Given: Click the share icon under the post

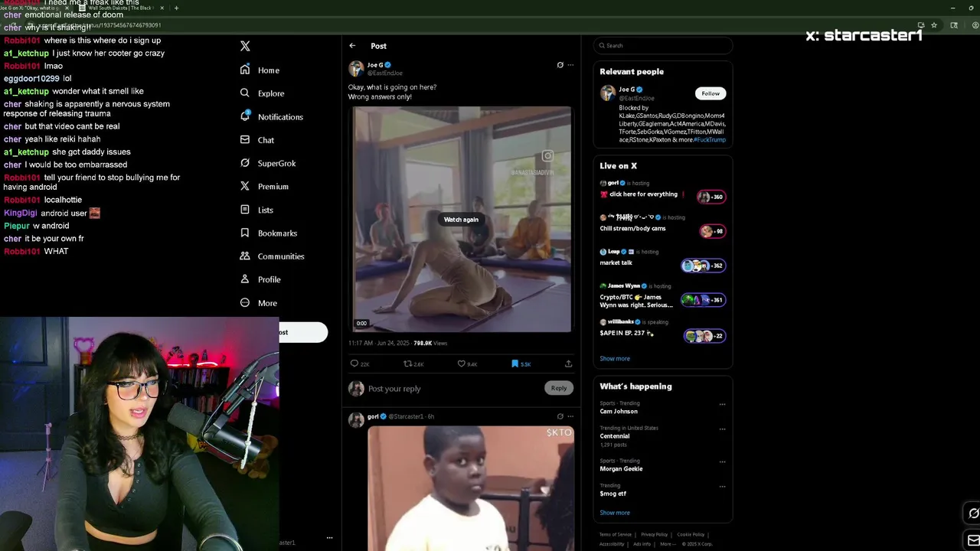Looking at the screenshot, I should pyautogui.click(x=568, y=364).
